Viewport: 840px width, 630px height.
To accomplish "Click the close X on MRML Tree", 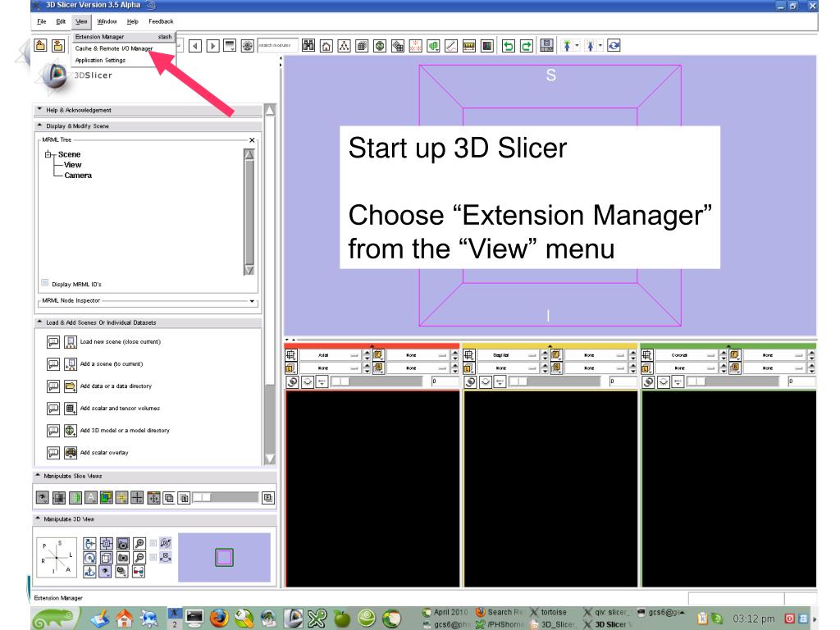I will click(252, 139).
